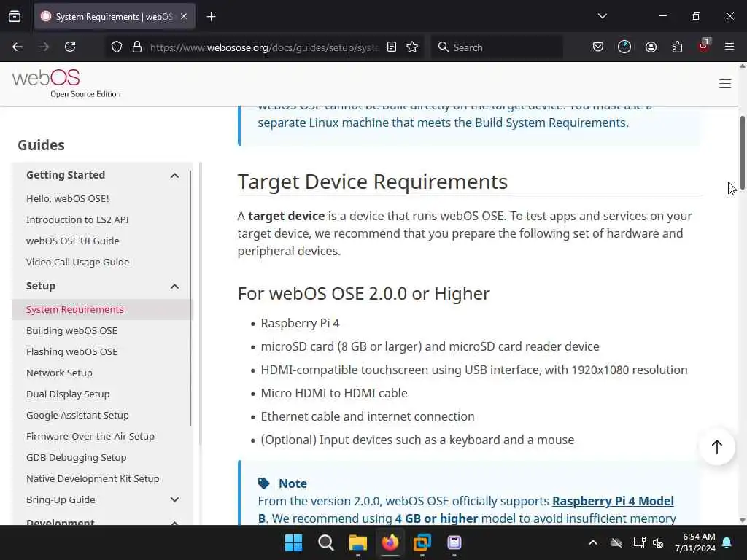This screenshot has height=560, width=747.
Task: Open Firmware-Over-the-Air Setup guide
Action: 90,436
